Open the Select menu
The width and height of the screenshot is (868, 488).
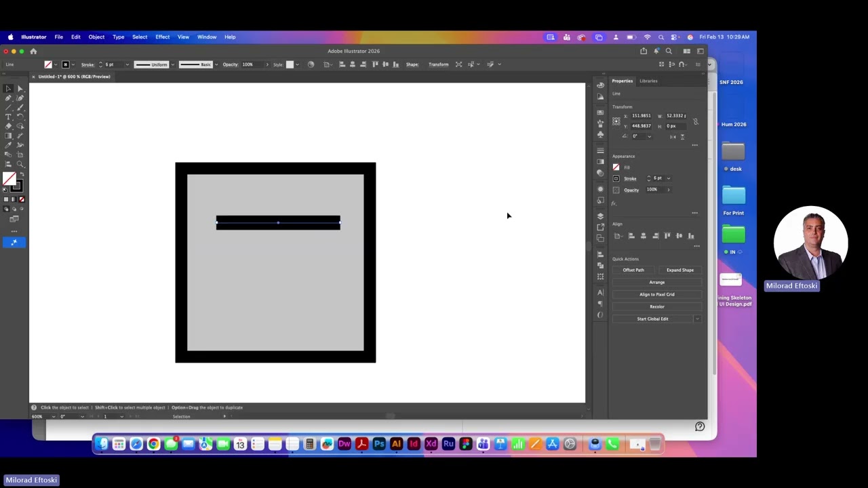140,37
